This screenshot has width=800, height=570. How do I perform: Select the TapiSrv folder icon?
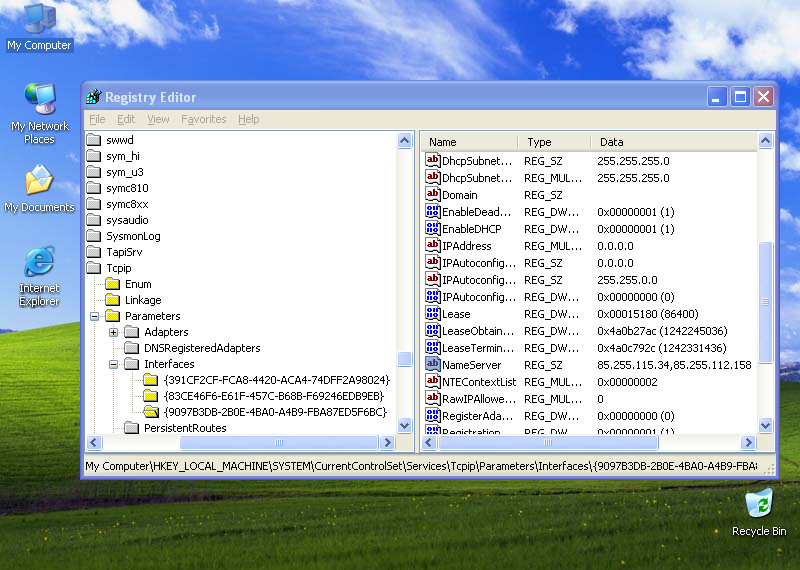tap(94, 252)
